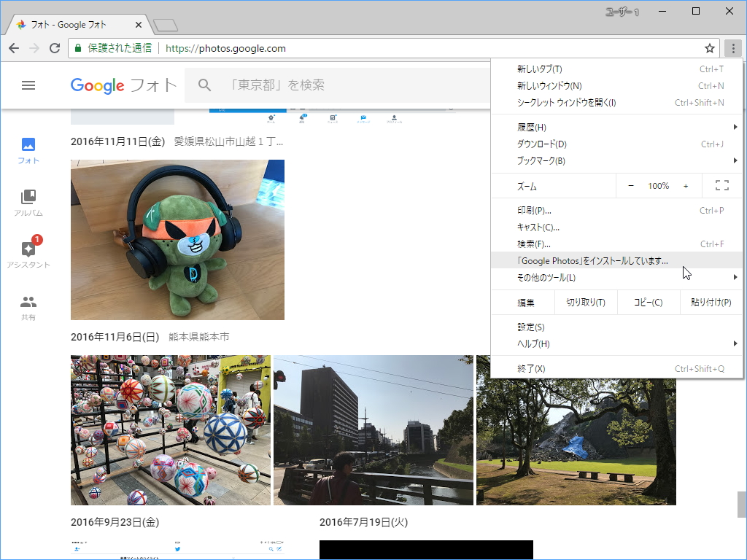747x560 pixels.
Task: Increase zoom with the plus control
Action: pyautogui.click(x=686, y=185)
